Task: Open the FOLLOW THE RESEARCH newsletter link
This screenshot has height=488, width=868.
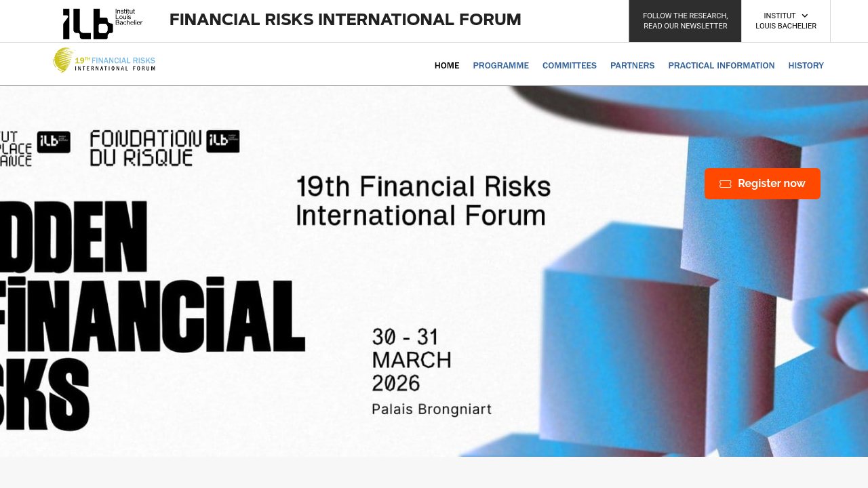Action: [x=685, y=21]
